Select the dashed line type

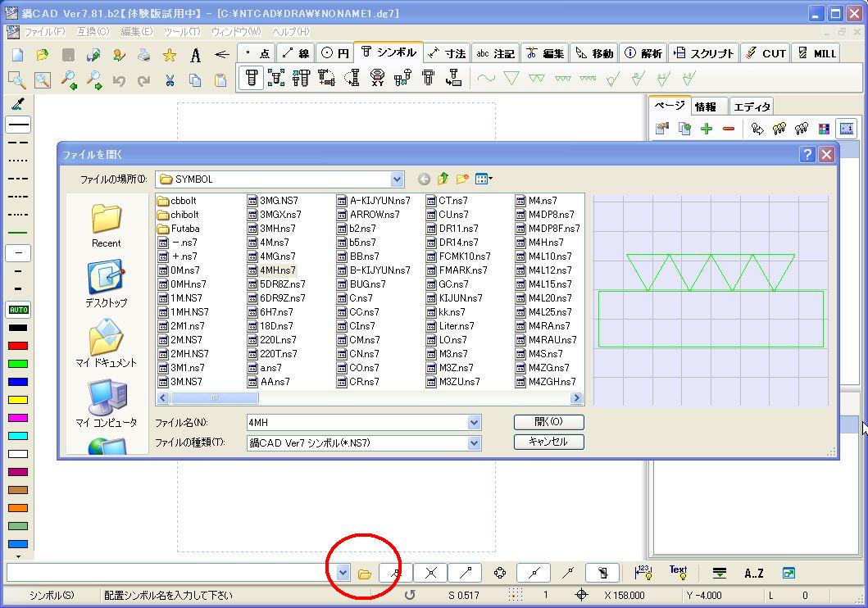point(18,143)
